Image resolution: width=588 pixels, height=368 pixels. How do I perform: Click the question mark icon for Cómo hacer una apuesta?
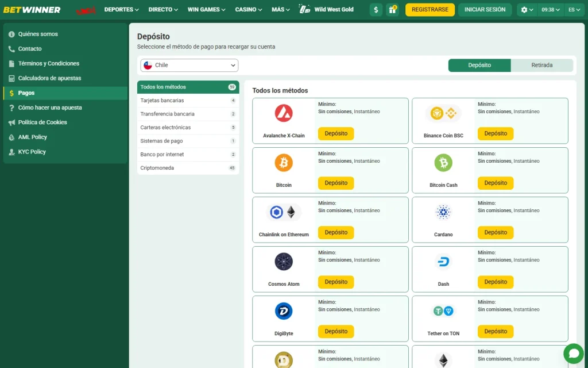point(11,108)
